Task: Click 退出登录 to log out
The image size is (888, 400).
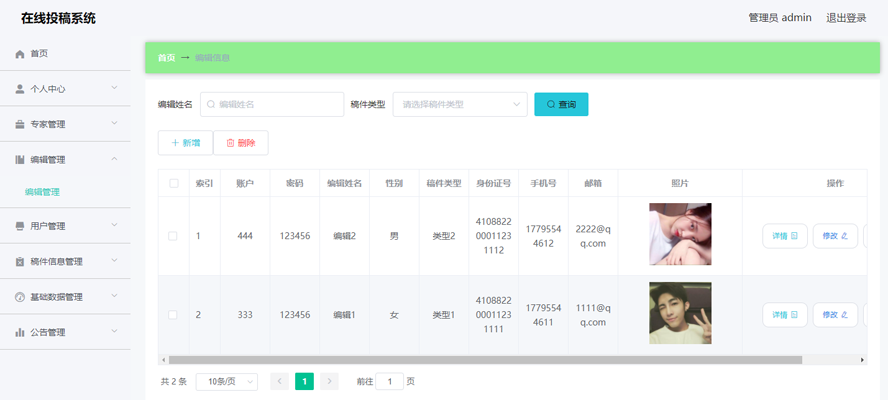Action: tap(846, 18)
